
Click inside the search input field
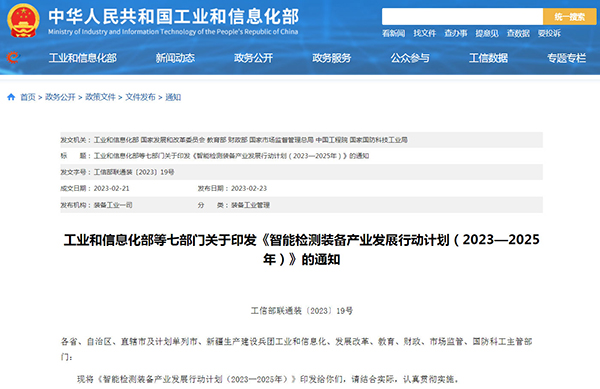(462, 16)
